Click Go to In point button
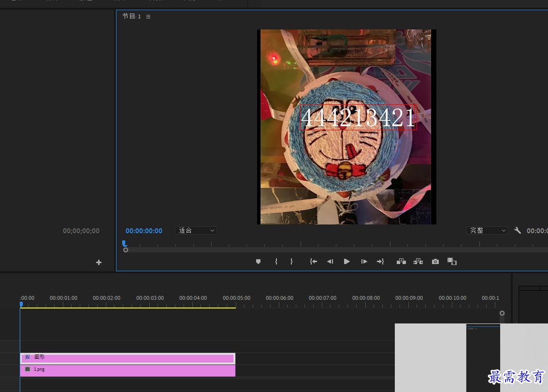The image size is (548, 392). (x=314, y=262)
